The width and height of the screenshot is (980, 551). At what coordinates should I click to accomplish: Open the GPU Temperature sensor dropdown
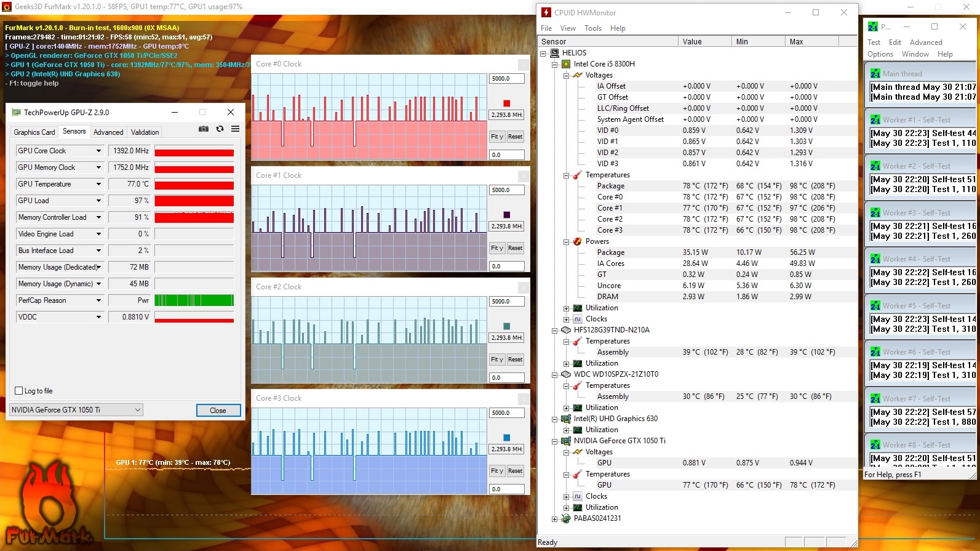coord(98,184)
